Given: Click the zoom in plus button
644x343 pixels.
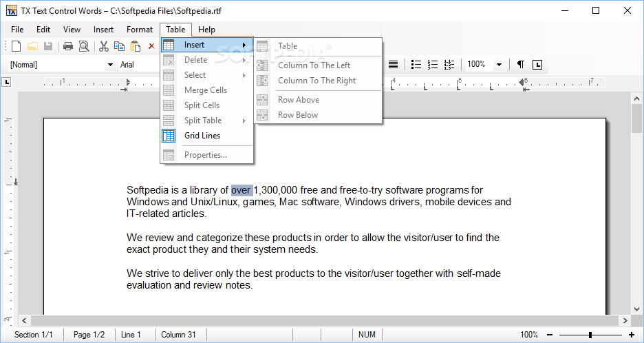Looking at the screenshot, I should [632, 335].
